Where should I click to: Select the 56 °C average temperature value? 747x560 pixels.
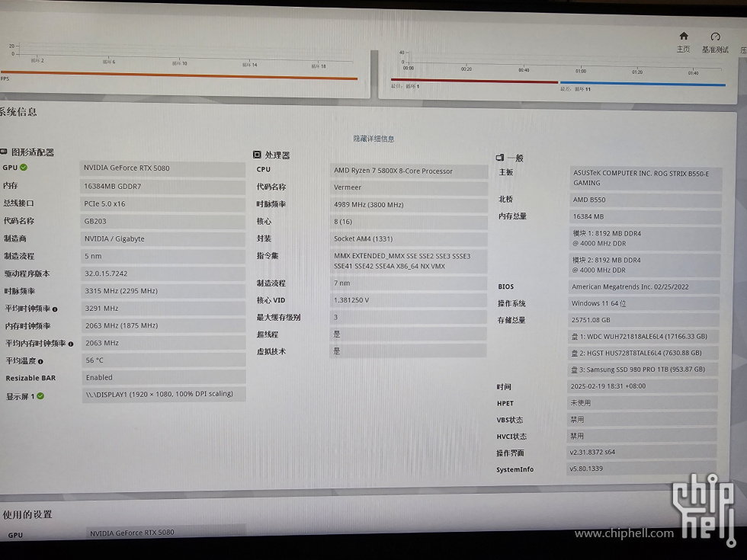tap(164, 360)
